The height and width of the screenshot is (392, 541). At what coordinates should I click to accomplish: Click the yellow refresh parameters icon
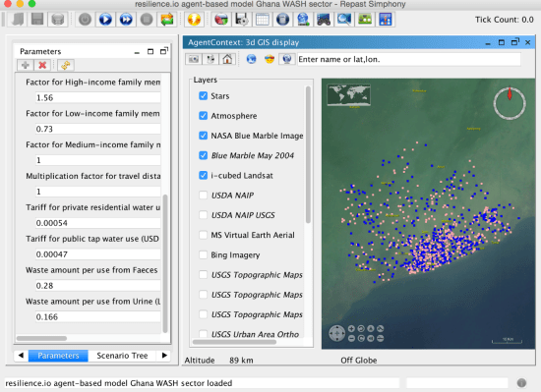pos(66,65)
